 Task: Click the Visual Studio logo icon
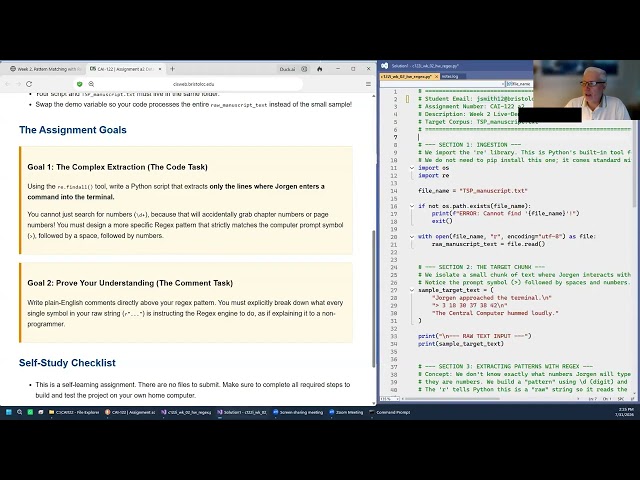click(384, 66)
